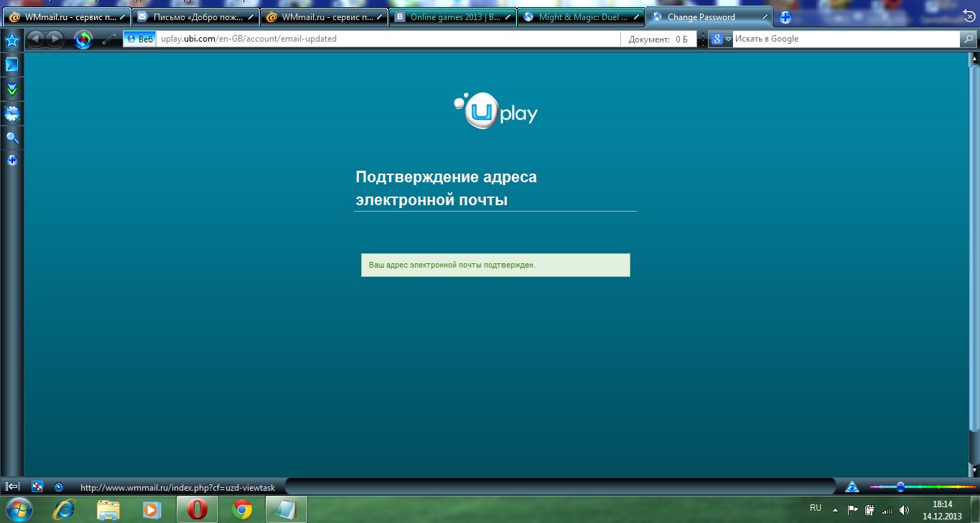Open Windows Media Player from taskbar
The height and width of the screenshot is (523, 980).
[x=152, y=509]
